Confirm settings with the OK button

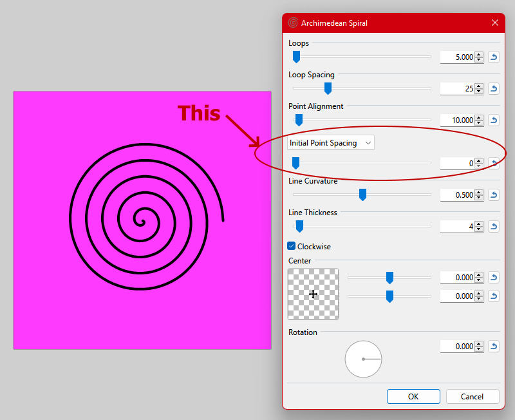(413, 397)
